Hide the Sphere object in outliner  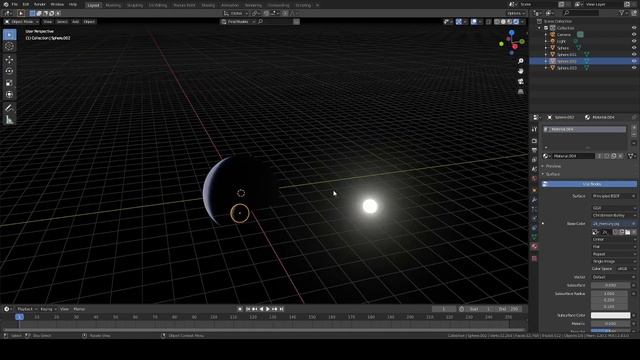634,48
